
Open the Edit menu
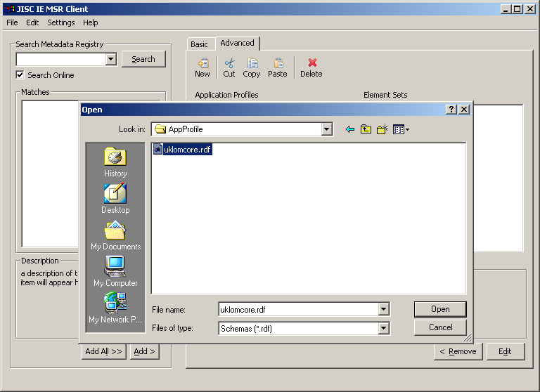32,22
